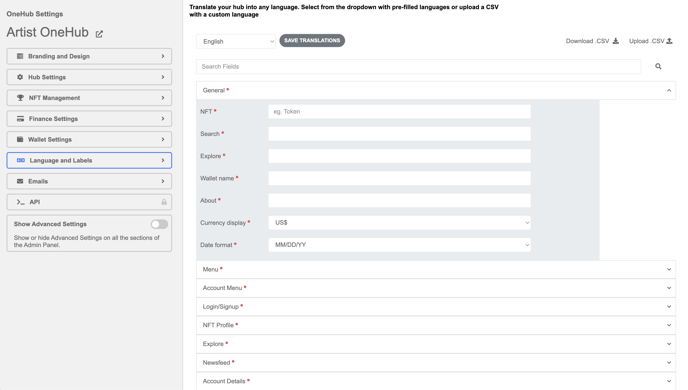The image size is (688, 390).
Task: Click the Search label input field
Action: (399, 134)
